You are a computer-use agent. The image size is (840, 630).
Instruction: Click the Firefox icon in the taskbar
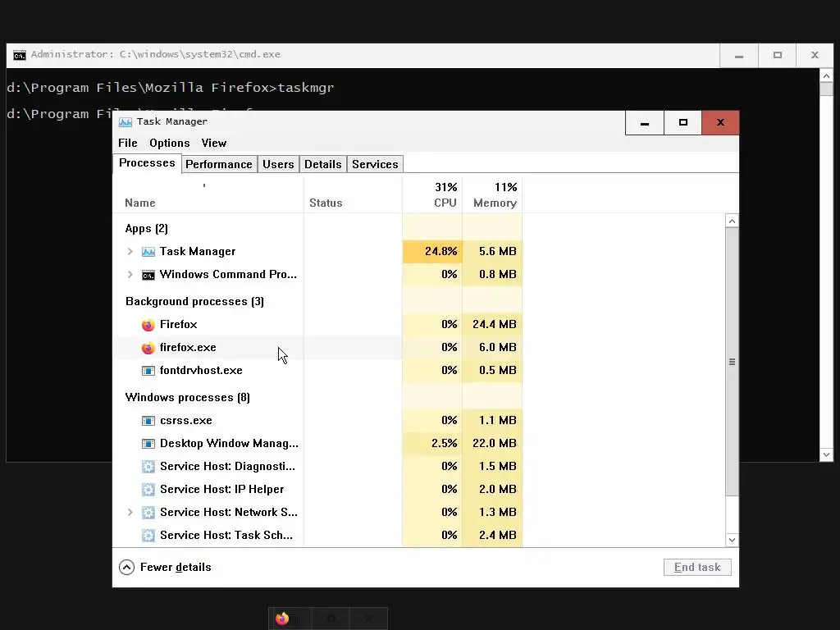[282, 619]
